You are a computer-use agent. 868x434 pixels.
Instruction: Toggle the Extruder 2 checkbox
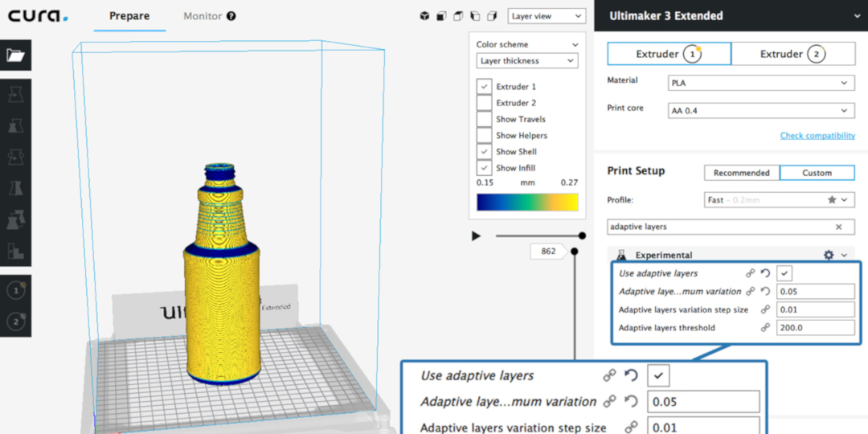tap(485, 103)
